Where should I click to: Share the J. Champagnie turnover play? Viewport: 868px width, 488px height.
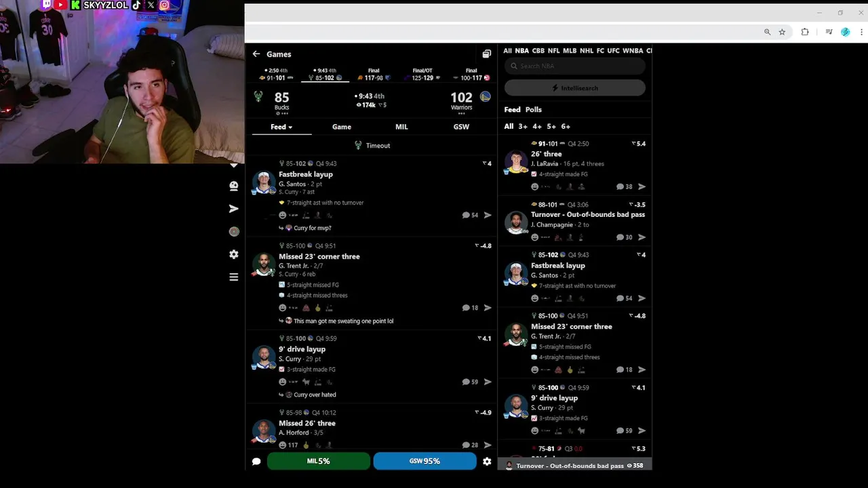click(642, 238)
